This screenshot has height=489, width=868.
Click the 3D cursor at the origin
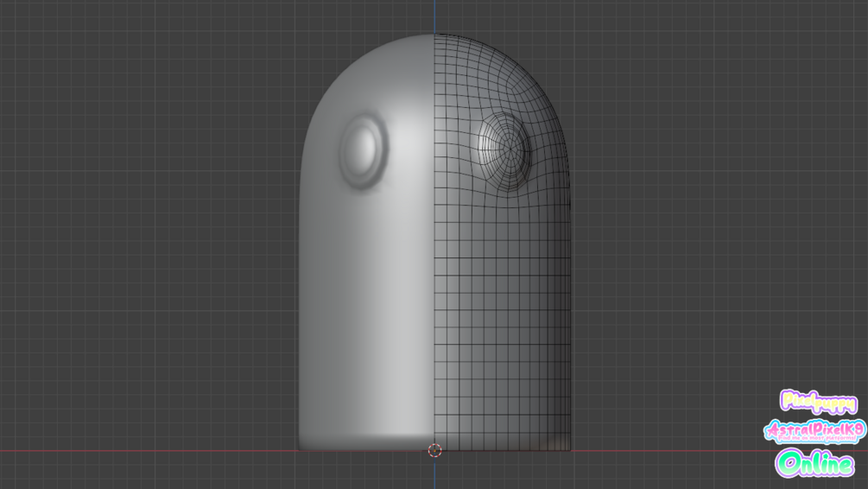pos(434,450)
